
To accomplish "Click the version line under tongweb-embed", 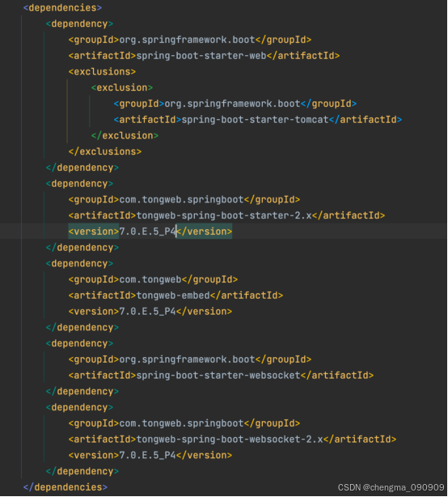I will 150,312.
